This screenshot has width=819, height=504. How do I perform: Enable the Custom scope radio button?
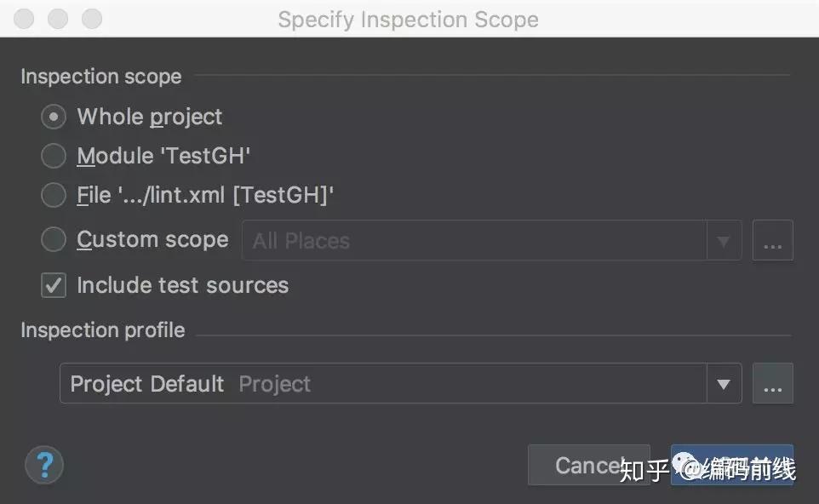[54, 240]
